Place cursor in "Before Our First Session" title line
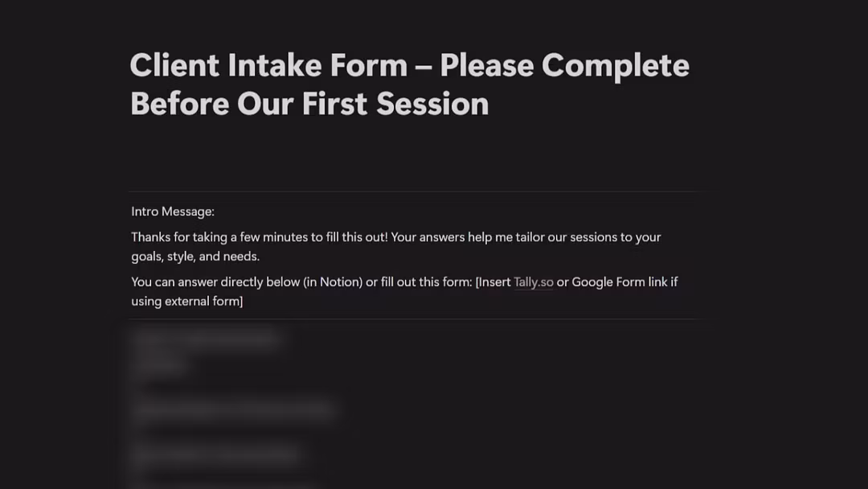Screen dimensions: 868x489 309,104
